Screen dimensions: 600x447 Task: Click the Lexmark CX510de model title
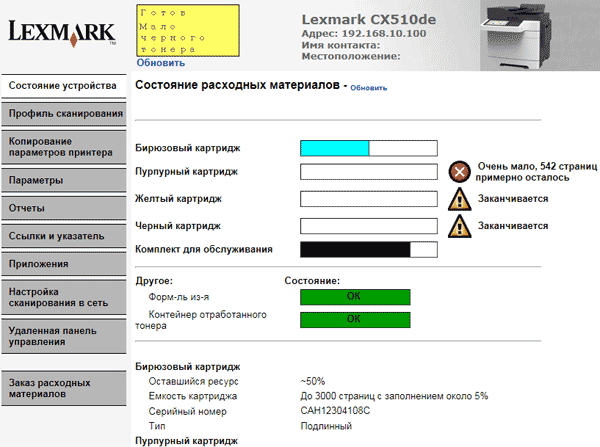click(x=368, y=20)
